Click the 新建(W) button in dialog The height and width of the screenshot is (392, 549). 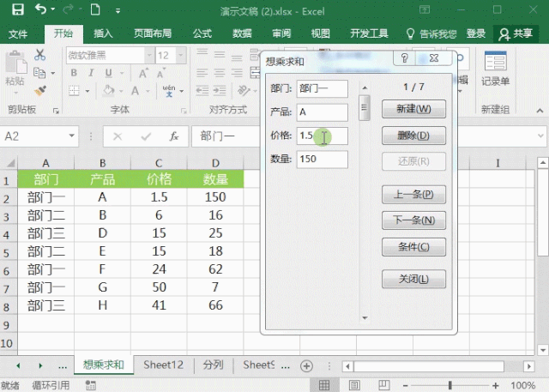pyautogui.click(x=413, y=110)
